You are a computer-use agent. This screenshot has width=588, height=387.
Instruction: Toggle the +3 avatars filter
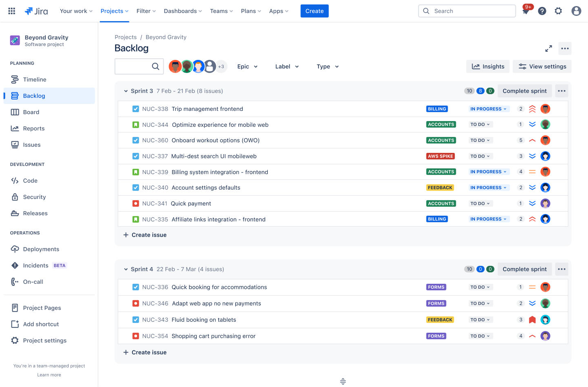pos(221,66)
